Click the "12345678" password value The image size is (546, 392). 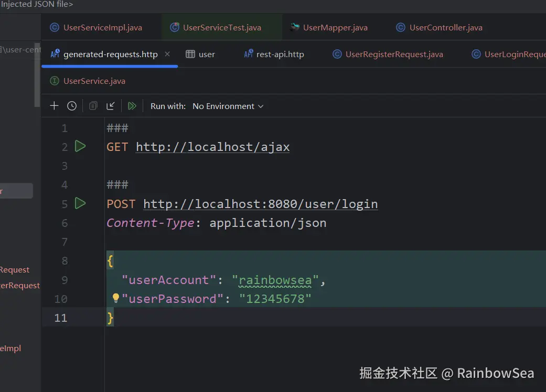(275, 299)
